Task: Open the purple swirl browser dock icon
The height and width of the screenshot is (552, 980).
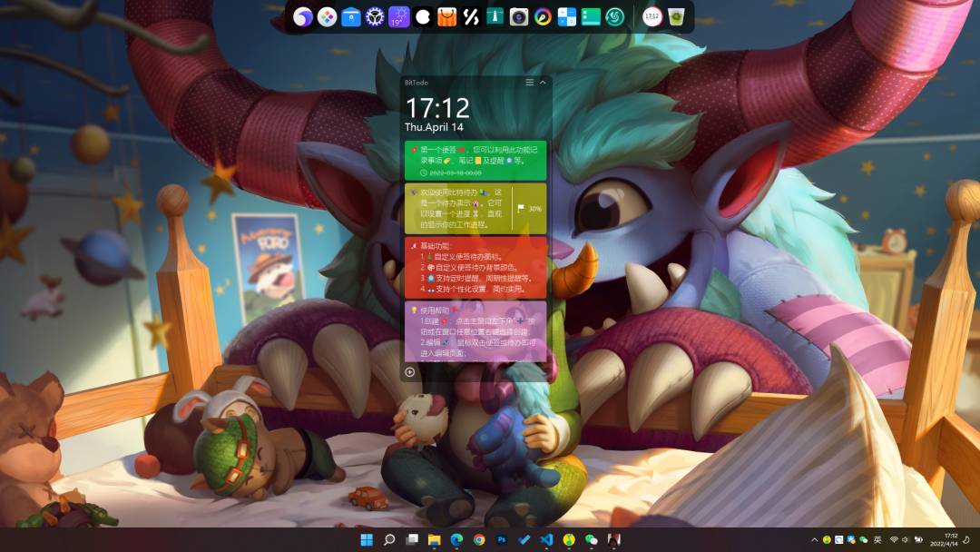Action: 303,17
